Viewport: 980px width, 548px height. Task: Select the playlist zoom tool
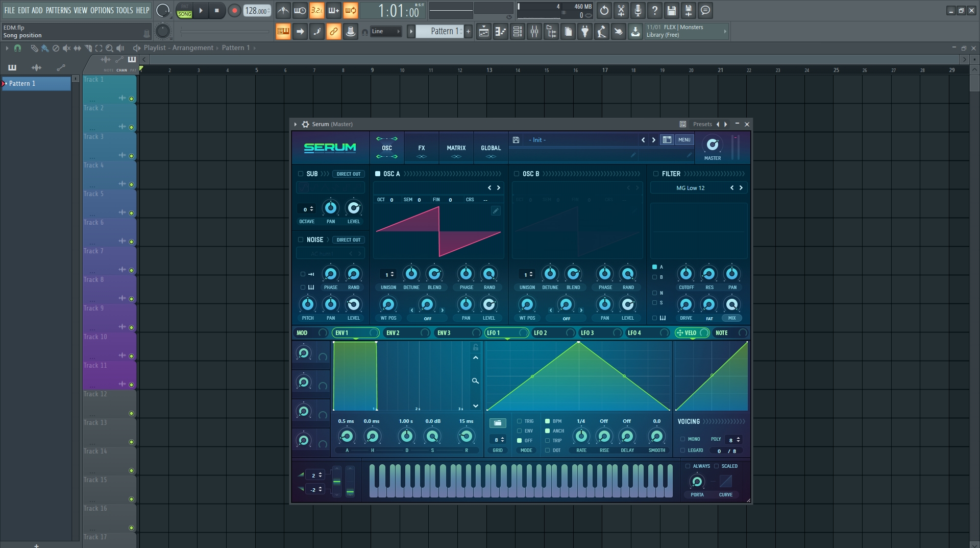[109, 48]
